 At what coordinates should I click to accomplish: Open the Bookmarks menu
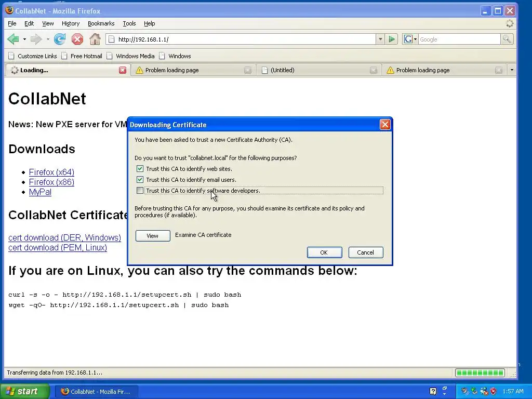tap(101, 23)
